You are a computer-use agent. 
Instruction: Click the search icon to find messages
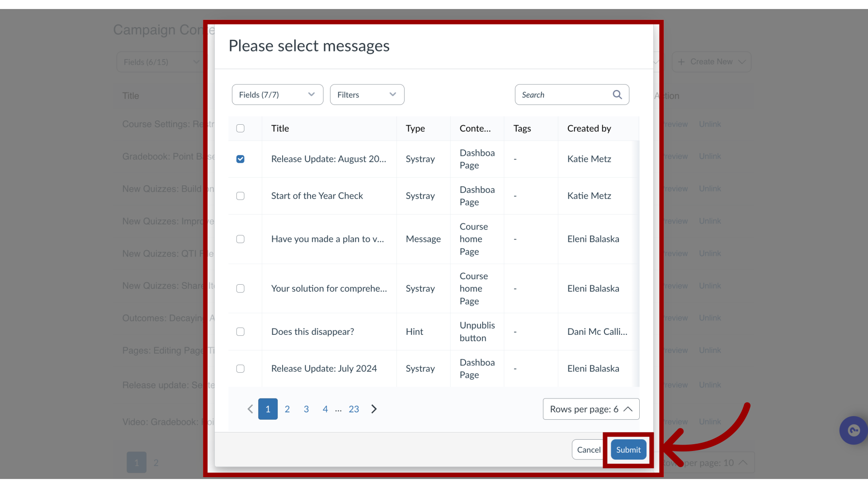click(618, 94)
